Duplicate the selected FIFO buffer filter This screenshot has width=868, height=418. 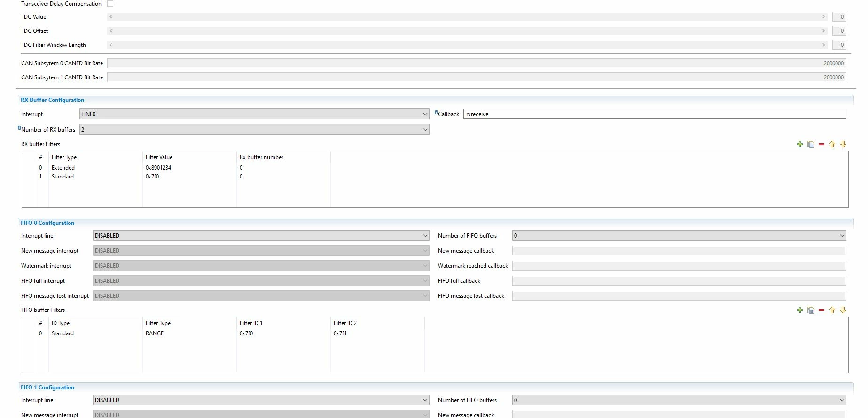click(x=811, y=310)
